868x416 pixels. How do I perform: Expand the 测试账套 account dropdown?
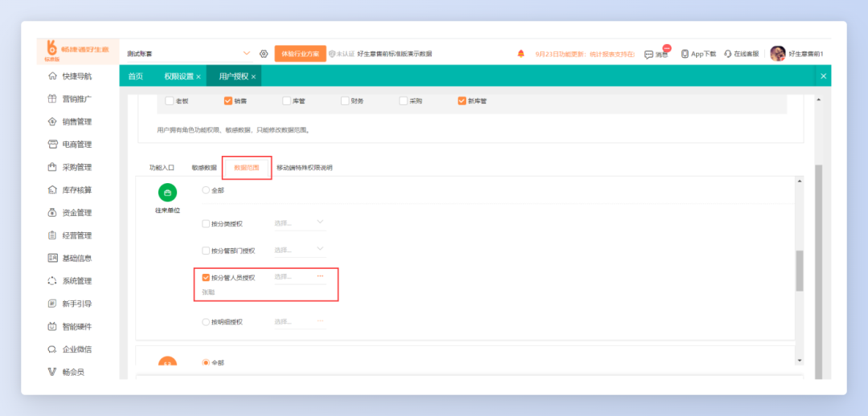click(247, 53)
